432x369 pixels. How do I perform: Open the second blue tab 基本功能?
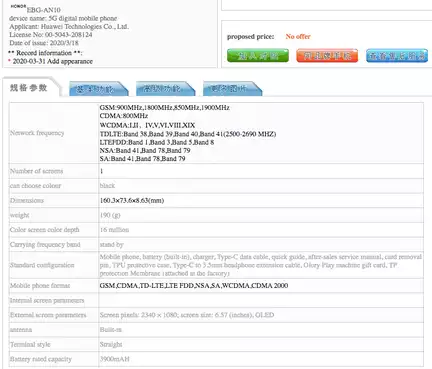98,89
